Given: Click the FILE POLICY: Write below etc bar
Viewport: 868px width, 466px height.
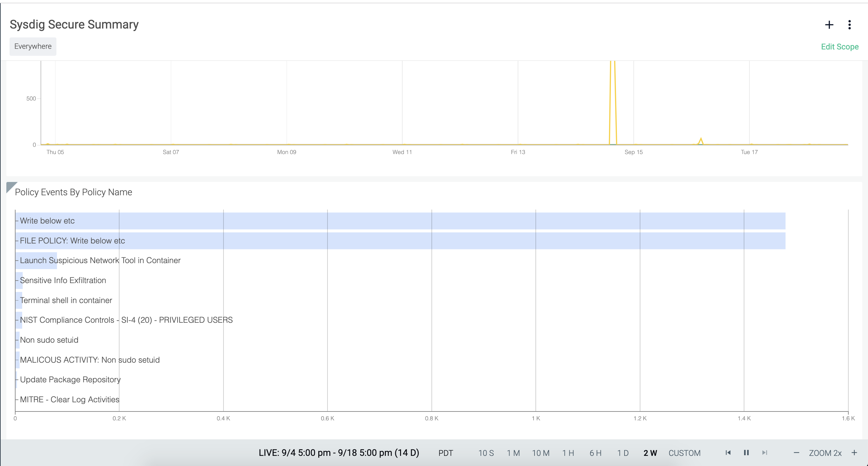Looking at the screenshot, I should 400,241.
